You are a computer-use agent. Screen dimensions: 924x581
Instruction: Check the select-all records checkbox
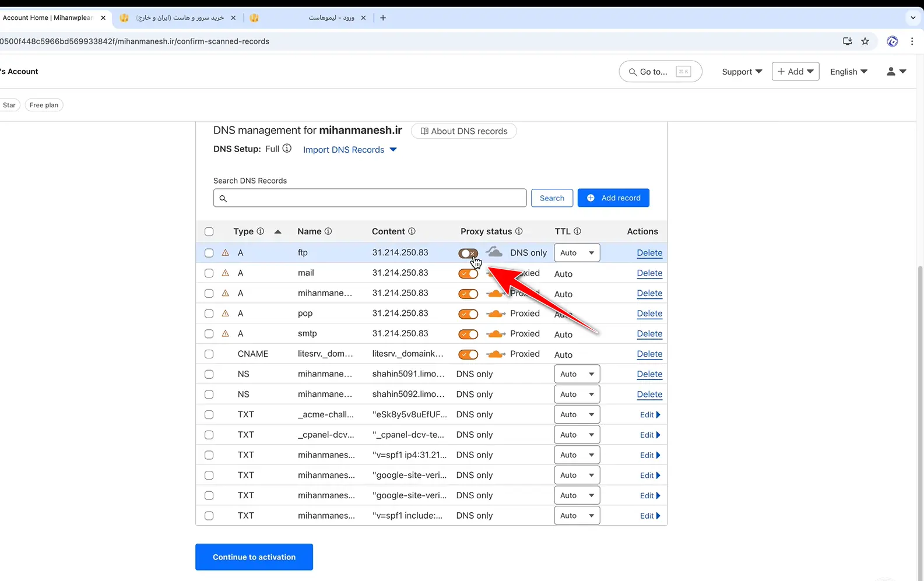(x=209, y=232)
